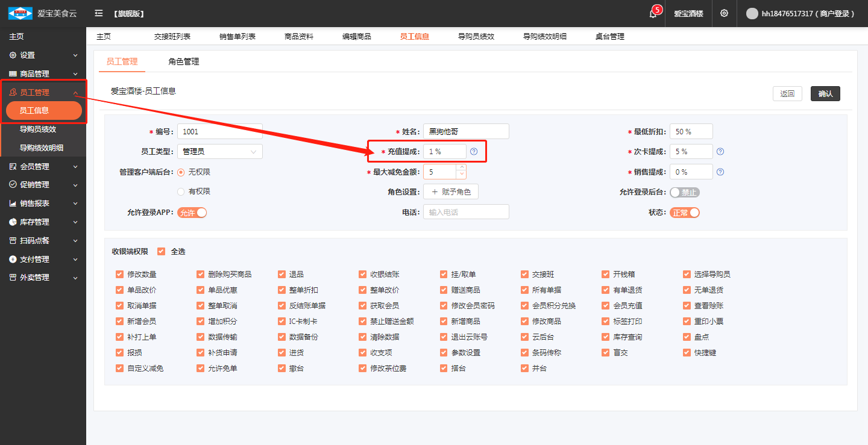
Task: Click the 设置 gear icon in sidebar
Action: pyautogui.click(x=13, y=55)
